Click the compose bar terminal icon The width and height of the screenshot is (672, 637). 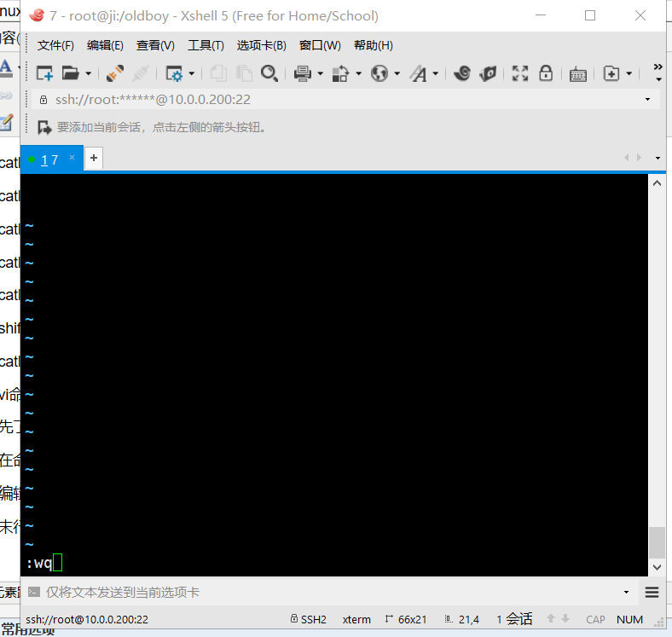pyautogui.click(x=34, y=592)
